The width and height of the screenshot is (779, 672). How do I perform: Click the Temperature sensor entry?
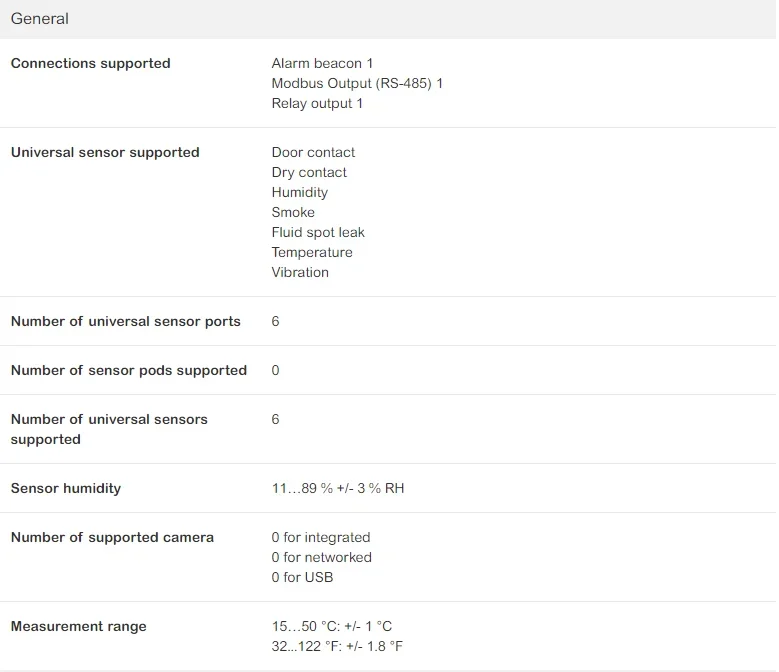click(312, 252)
